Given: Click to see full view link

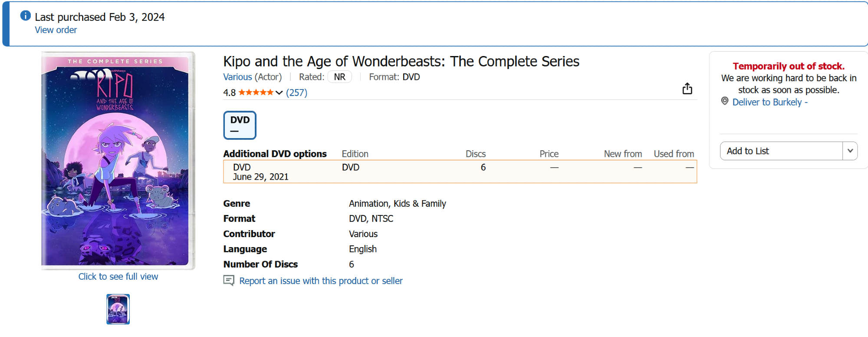Looking at the screenshot, I should pos(118,277).
